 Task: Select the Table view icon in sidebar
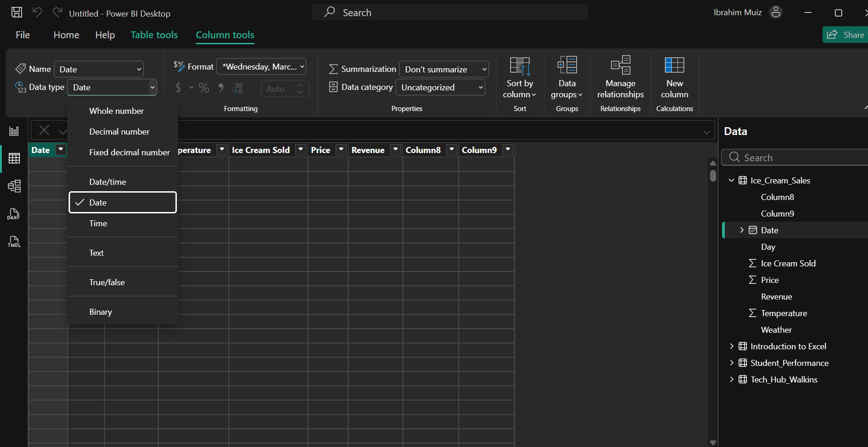click(14, 159)
